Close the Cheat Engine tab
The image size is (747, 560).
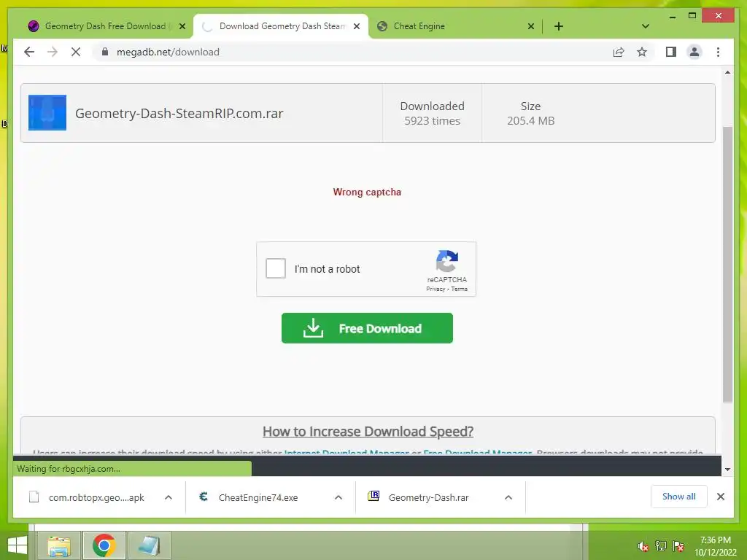pos(531,26)
